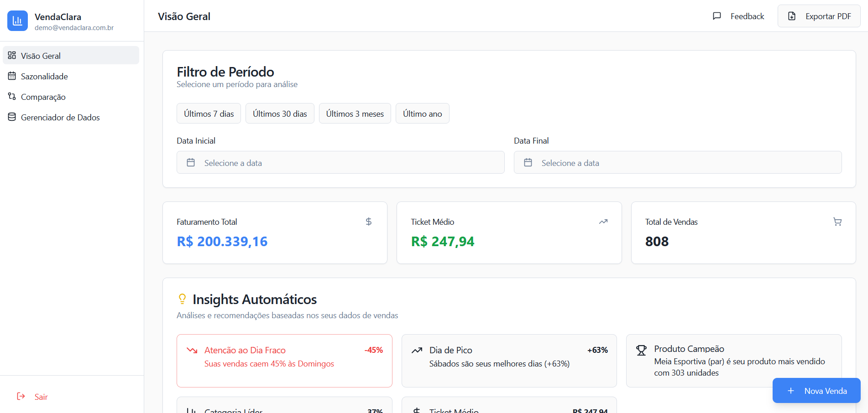This screenshot has width=868, height=413.
Task: Click the R$ 247,94 average ticket value
Action: 443,241
